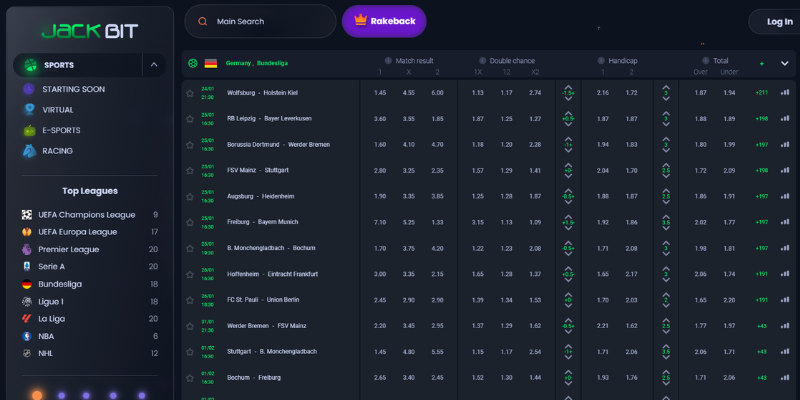
Task: Click the soccer ball icon beside Germany Bundesliga
Action: 191,63
